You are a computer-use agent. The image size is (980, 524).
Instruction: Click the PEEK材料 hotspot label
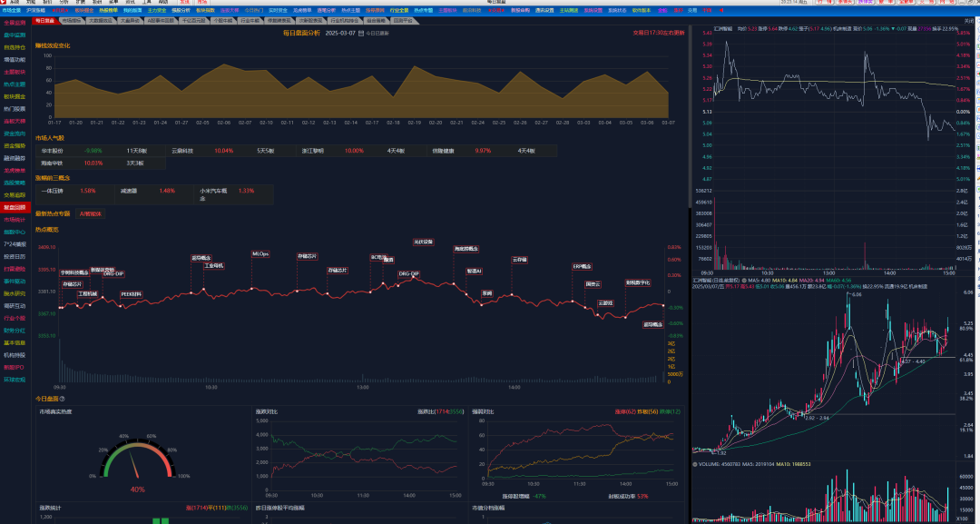click(x=132, y=294)
